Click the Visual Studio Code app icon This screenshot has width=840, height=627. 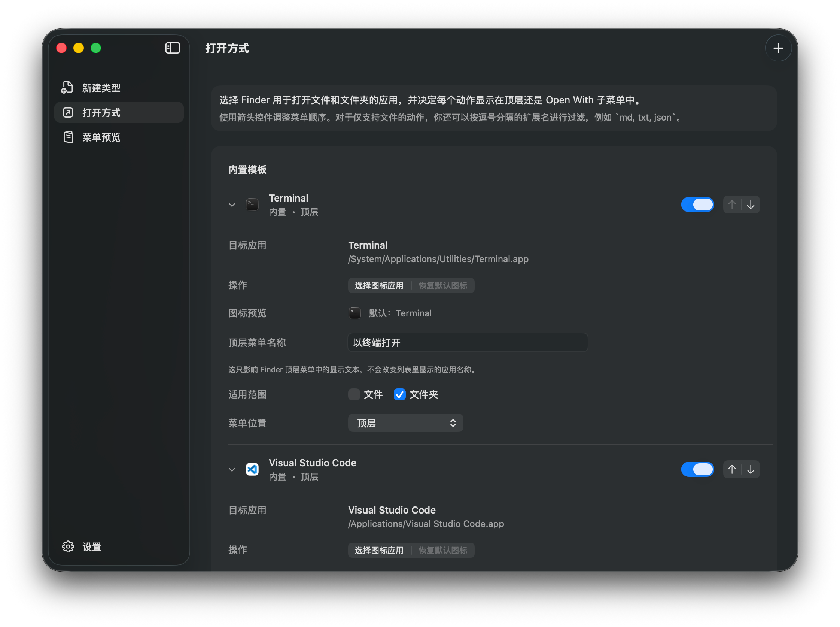[x=252, y=469]
